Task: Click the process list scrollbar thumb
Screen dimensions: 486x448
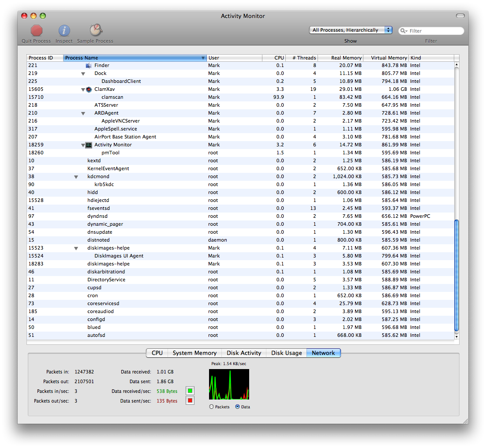Action: 456,276
